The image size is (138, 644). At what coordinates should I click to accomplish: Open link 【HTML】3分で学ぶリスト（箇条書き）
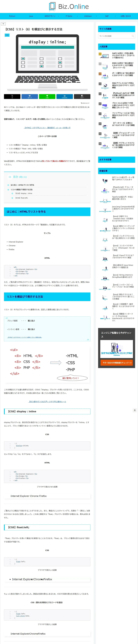47,128
